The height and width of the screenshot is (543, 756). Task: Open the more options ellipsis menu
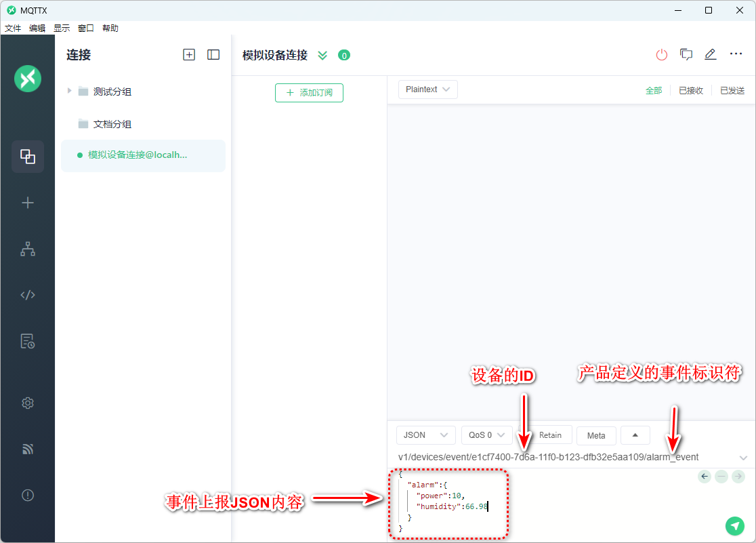(736, 55)
